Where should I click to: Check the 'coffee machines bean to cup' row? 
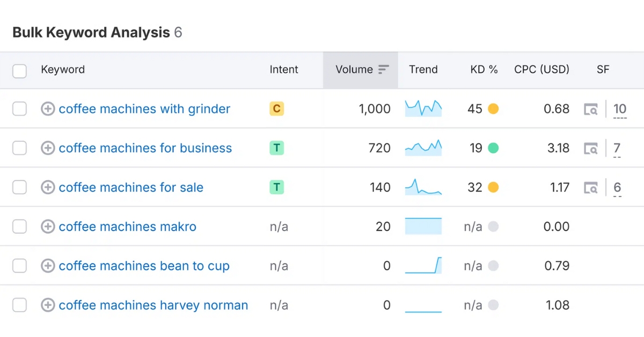click(19, 266)
